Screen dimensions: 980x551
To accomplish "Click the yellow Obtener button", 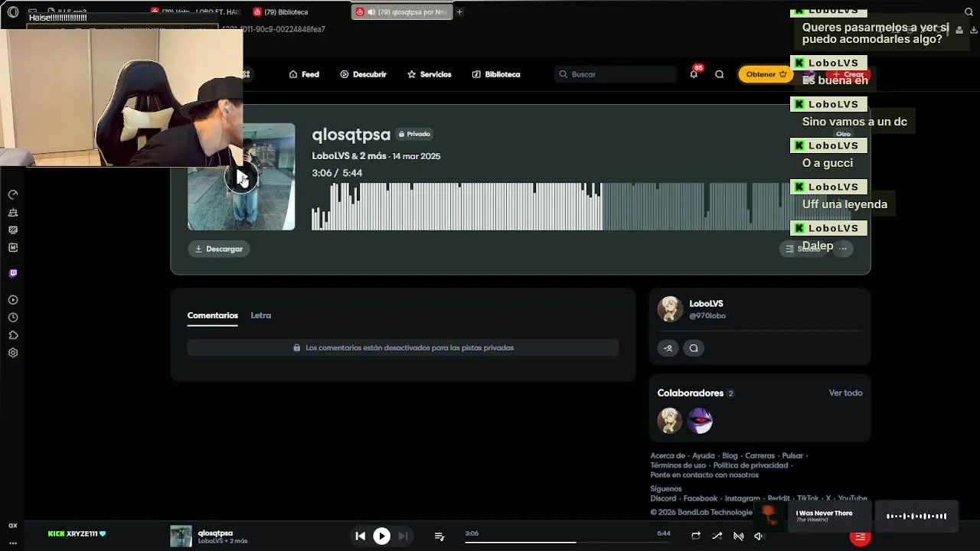I will [766, 74].
